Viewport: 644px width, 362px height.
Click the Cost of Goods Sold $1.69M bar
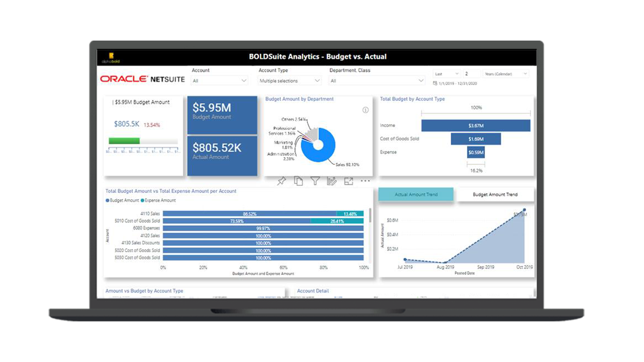pos(476,139)
